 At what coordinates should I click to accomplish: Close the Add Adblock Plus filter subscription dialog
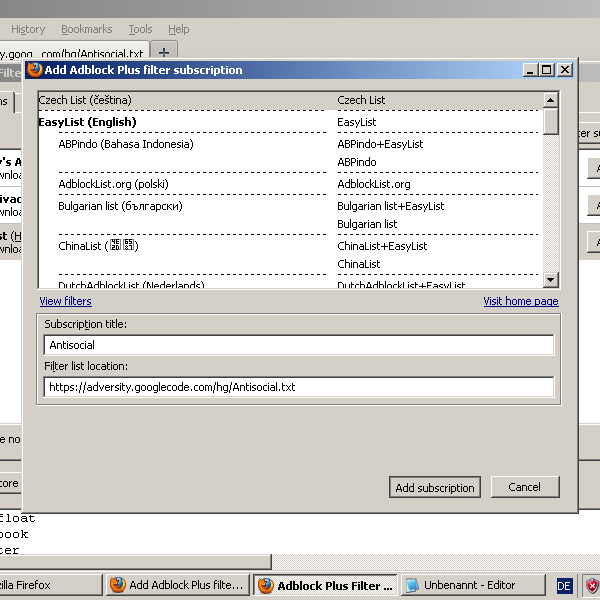(565, 70)
